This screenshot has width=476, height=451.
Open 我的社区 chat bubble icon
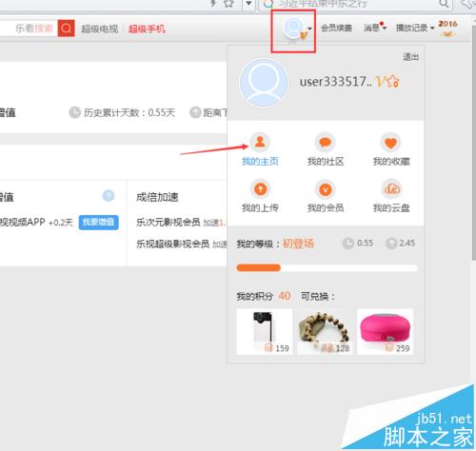click(x=326, y=142)
